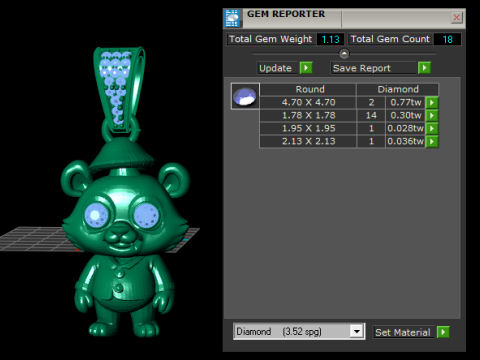Image resolution: width=480 pixels, height=360 pixels.
Task: Click the Total Gem Weight value 1.13
Action: click(330, 39)
